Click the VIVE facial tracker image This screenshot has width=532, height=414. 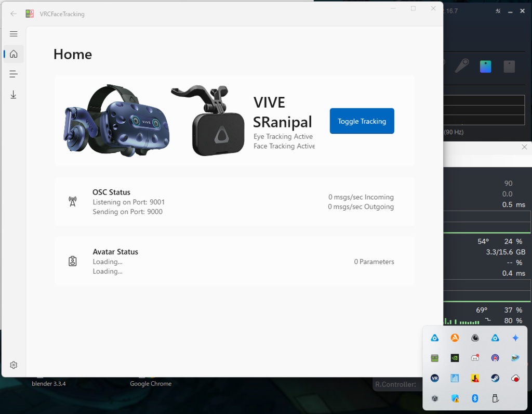coord(209,121)
